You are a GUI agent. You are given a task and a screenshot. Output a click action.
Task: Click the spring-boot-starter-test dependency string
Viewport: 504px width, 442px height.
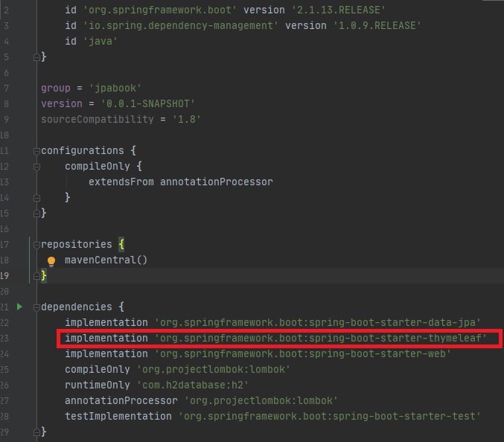330,416
